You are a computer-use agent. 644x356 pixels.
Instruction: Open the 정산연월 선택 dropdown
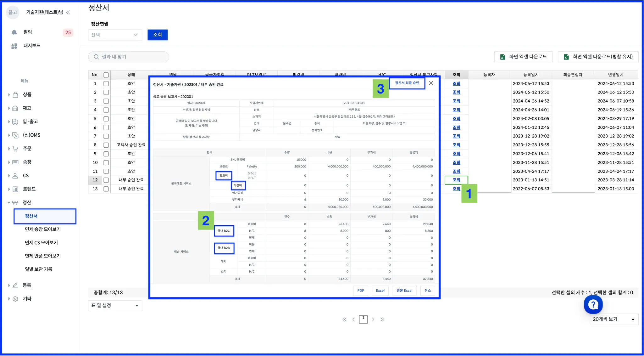(x=115, y=35)
